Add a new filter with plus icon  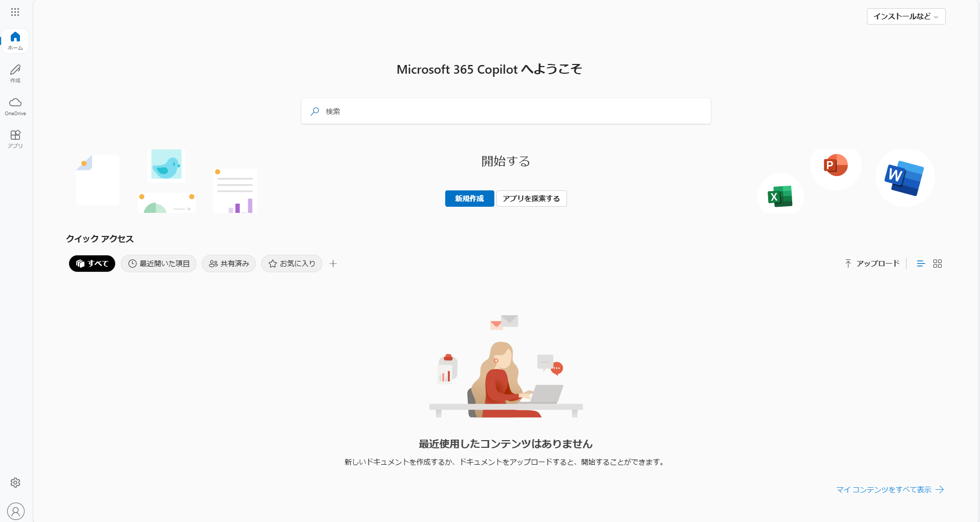click(x=333, y=264)
